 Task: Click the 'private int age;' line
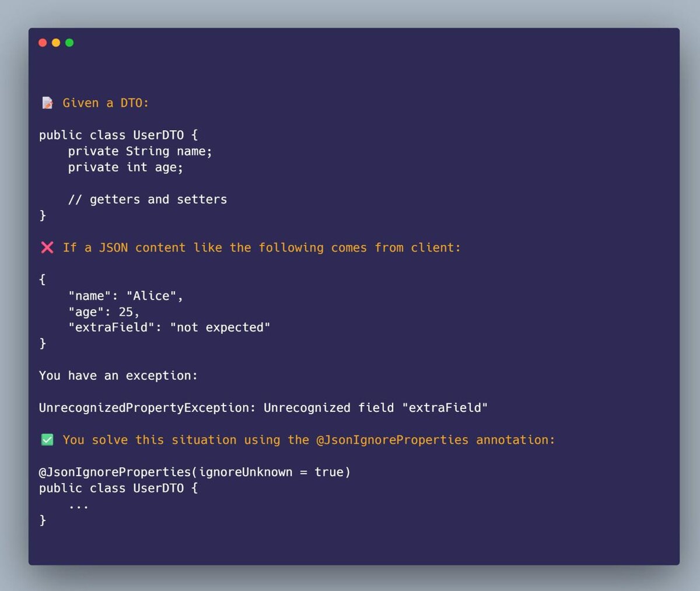(x=125, y=167)
